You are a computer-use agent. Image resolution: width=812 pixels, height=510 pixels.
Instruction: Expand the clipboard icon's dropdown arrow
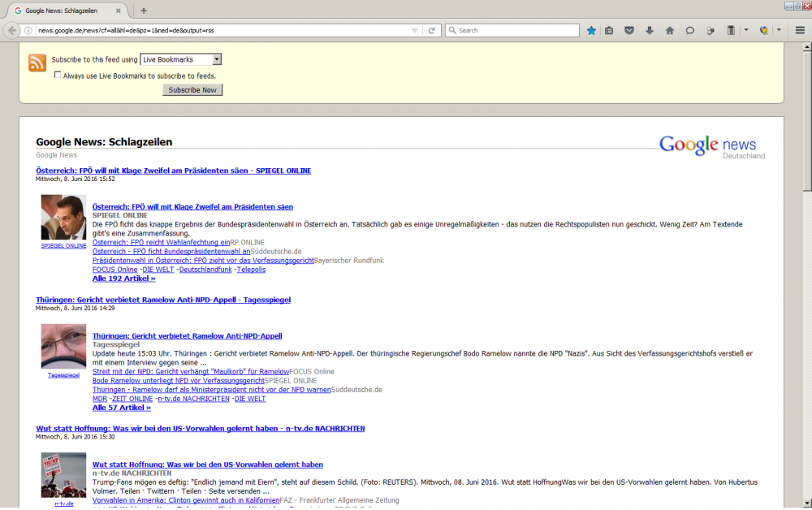tap(746, 31)
